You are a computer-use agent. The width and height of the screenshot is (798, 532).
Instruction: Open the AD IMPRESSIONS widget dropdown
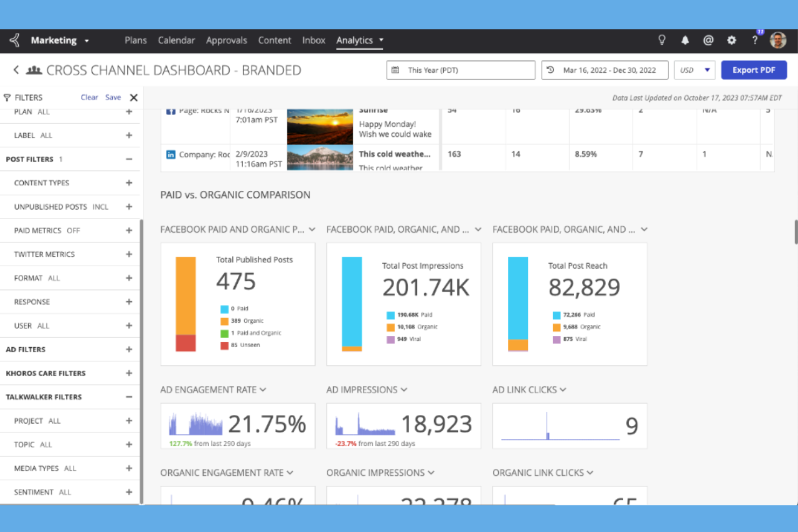tap(404, 390)
